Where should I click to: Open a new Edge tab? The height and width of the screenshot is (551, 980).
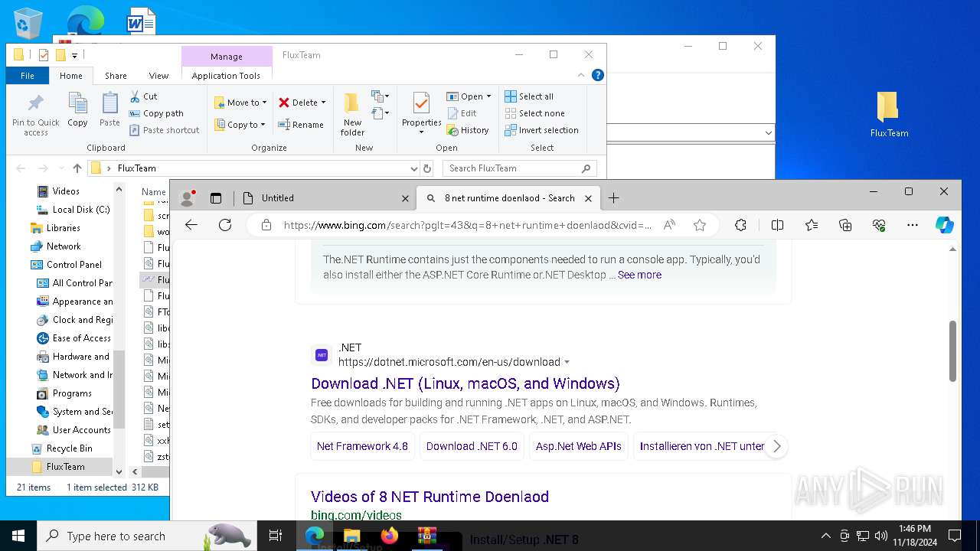coord(613,198)
